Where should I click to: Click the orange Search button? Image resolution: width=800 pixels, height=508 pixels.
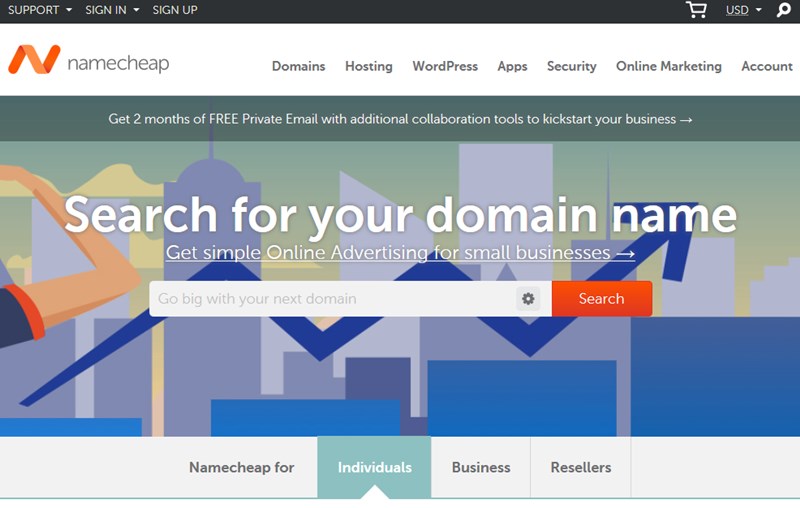[602, 298]
